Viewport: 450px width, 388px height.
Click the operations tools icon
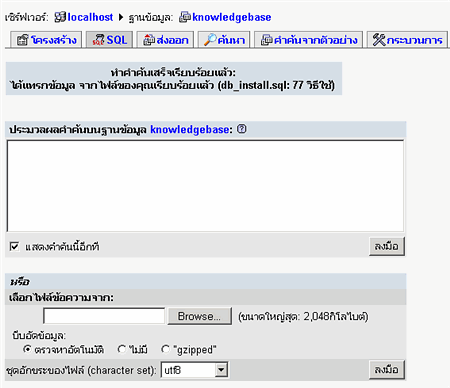tap(379, 40)
